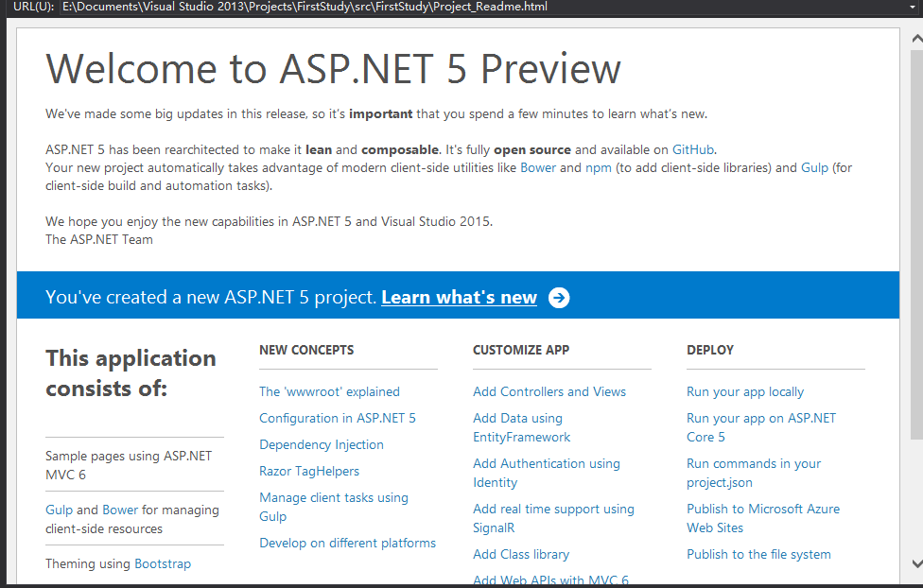Open Publish to the file system link
923x588 pixels.
click(x=758, y=555)
